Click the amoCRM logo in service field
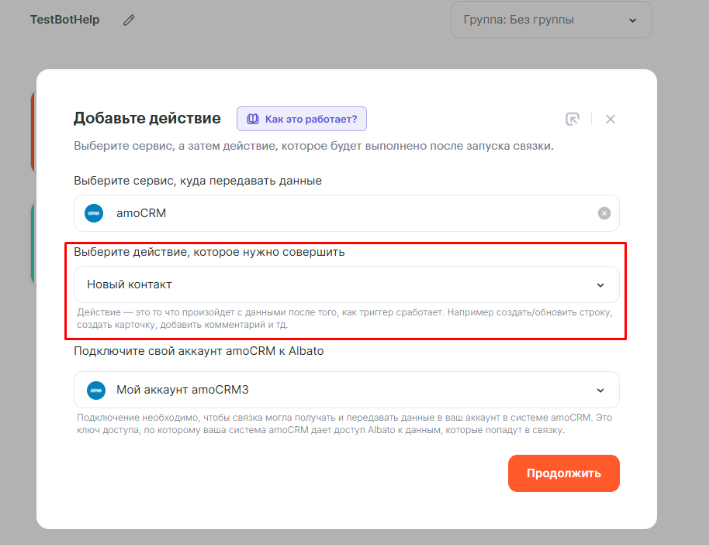This screenshot has height=545, width=709. click(94, 213)
